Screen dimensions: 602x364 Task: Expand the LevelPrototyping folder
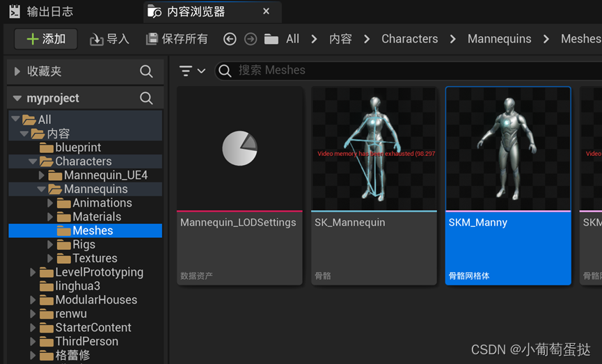click(33, 272)
